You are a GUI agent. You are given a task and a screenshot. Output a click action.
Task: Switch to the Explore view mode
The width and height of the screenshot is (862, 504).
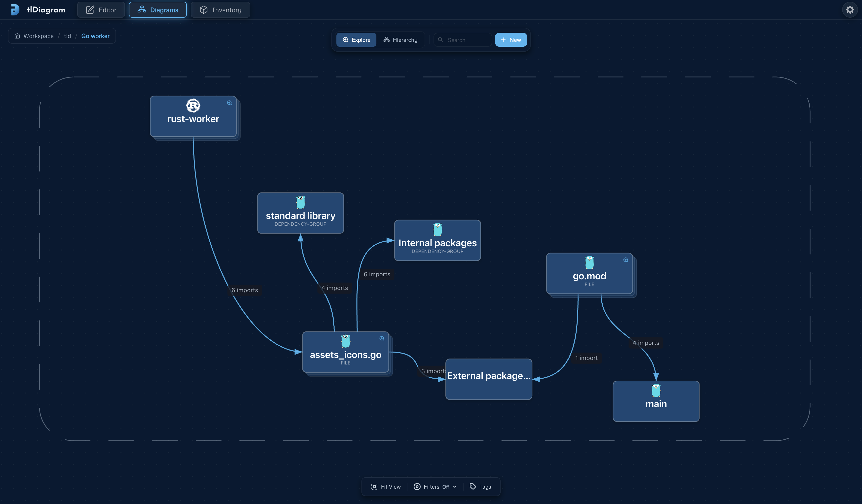[356, 40]
